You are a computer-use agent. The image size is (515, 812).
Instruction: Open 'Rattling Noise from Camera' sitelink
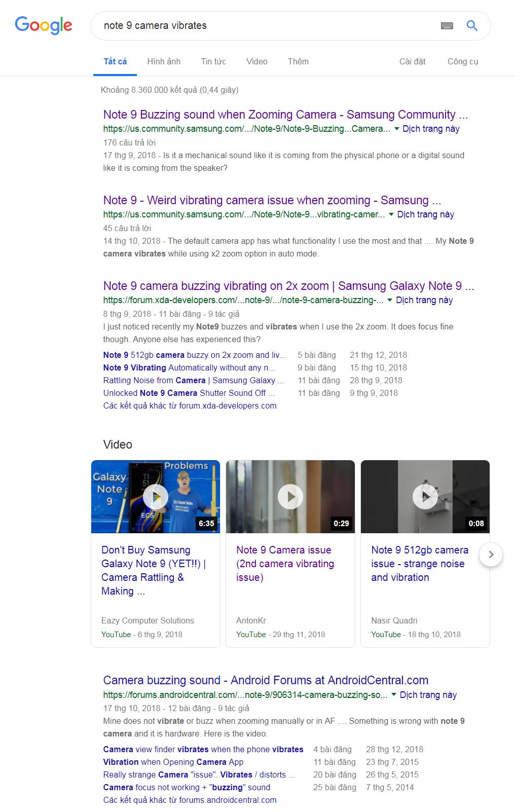point(194,380)
